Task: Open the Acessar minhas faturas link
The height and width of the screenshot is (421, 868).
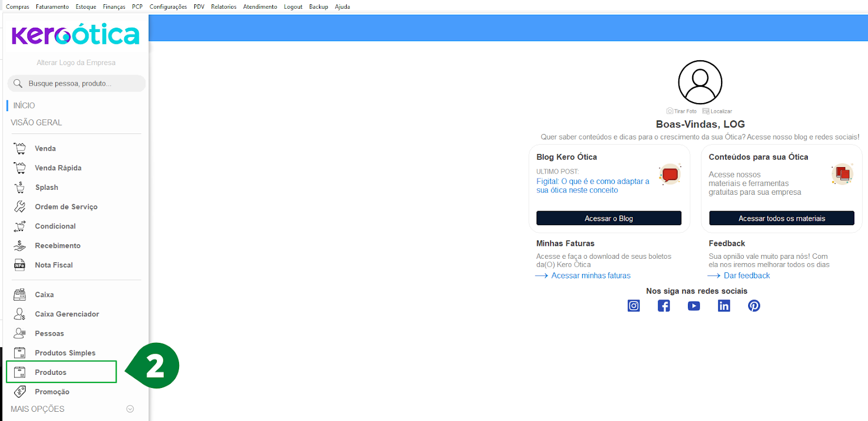Action: (591, 276)
